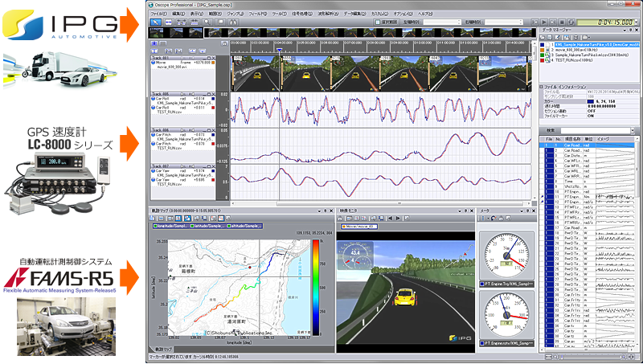Open the 表示 menu
The height and width of the screenshot is (364, 643).
pyautogui.click(x=197, y=14)
